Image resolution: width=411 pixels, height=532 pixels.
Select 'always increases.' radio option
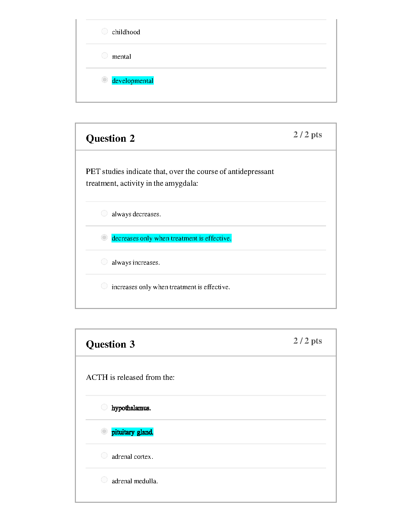tap(104, 262)
